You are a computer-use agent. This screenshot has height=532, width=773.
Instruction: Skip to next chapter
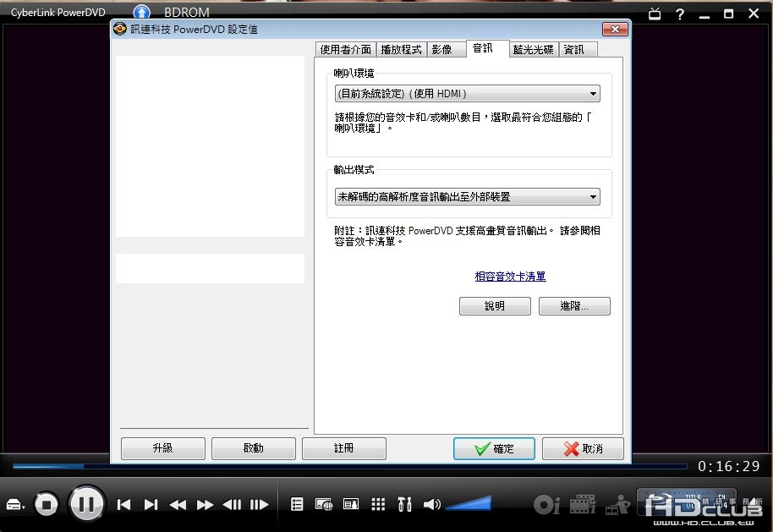tap(151, 504)
